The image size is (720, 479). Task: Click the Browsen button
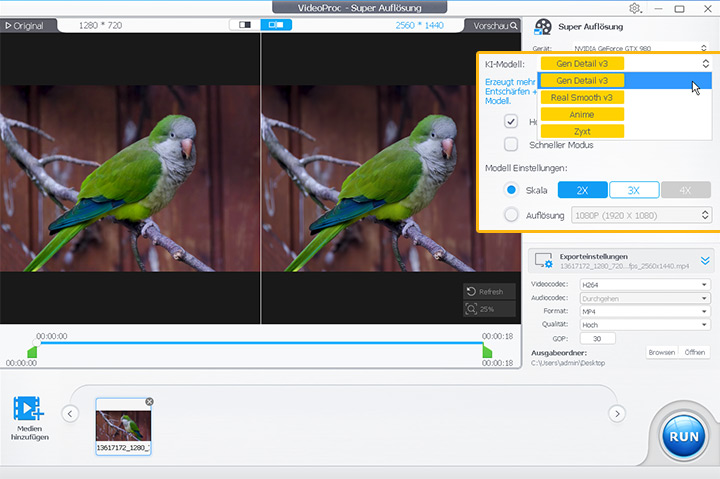pyautogui.click(x=661, y=352)
